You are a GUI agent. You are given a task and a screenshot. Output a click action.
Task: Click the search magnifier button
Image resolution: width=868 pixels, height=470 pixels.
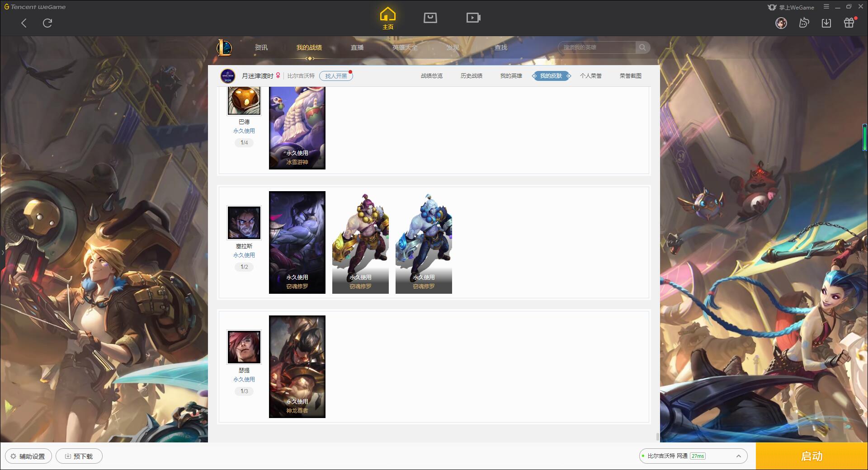pos(642,47)
